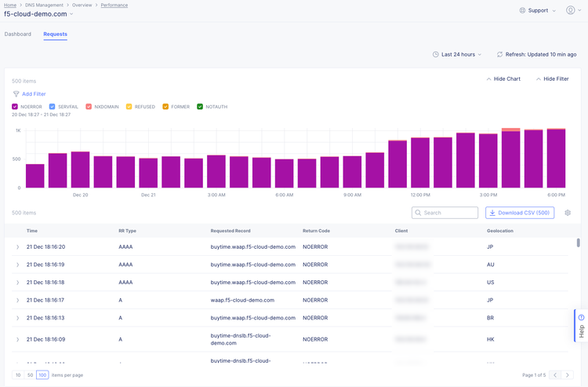The width and height of the screenshot is (588, 387).
Task: Switch to the Dashboard tab
Action: 18,35
